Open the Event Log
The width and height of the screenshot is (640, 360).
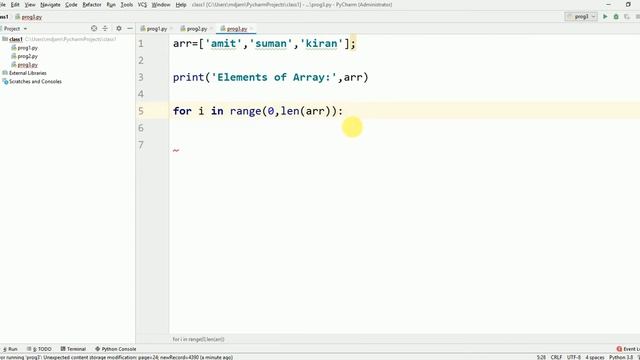click(x=628, y=349)
